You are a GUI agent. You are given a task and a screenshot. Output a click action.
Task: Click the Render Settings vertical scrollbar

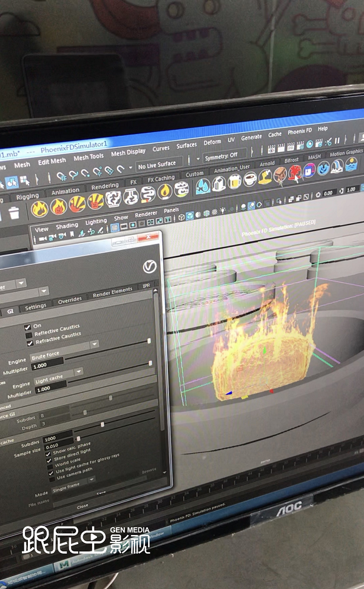[159, 360]
